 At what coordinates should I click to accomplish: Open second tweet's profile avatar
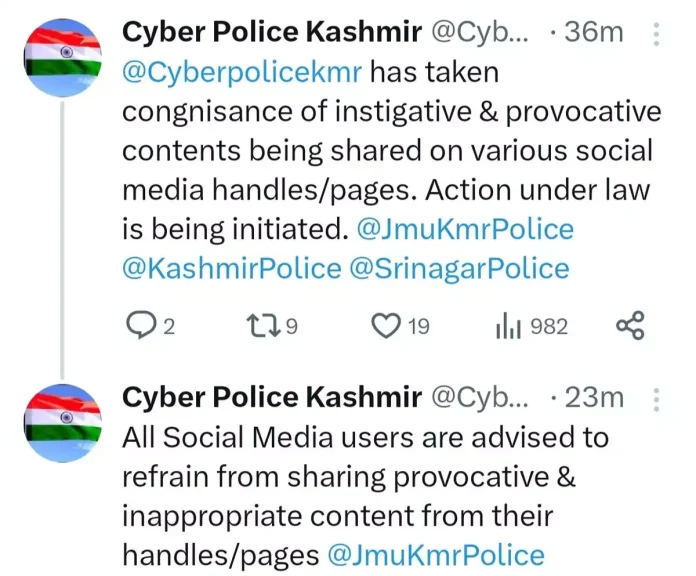tap(62, 420)
